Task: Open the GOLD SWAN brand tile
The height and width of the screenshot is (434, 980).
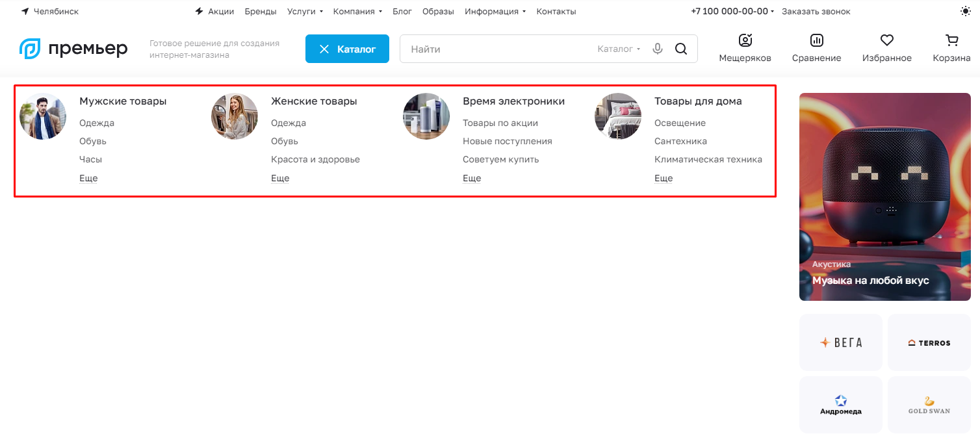Action: (929, 405)
